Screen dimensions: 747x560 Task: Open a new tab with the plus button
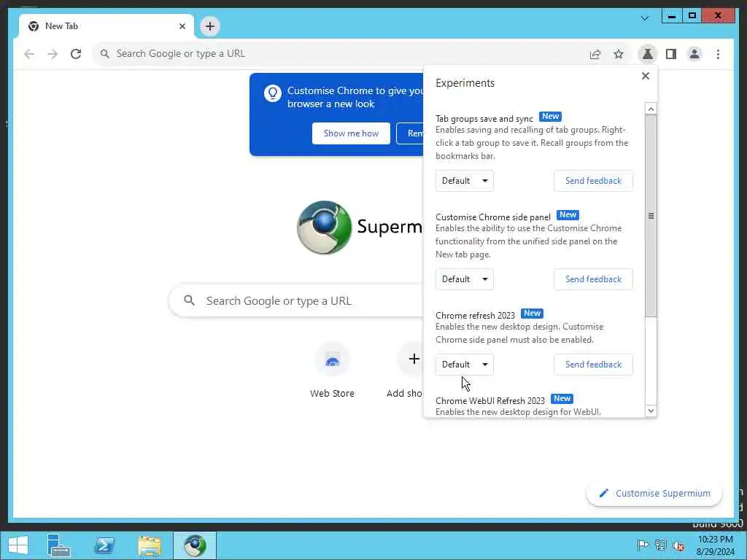point(210,26)
